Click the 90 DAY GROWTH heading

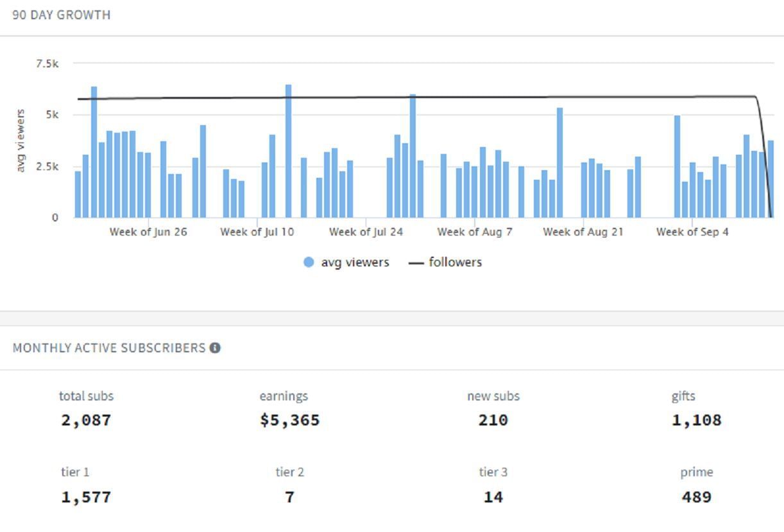(x=62, y=15)
